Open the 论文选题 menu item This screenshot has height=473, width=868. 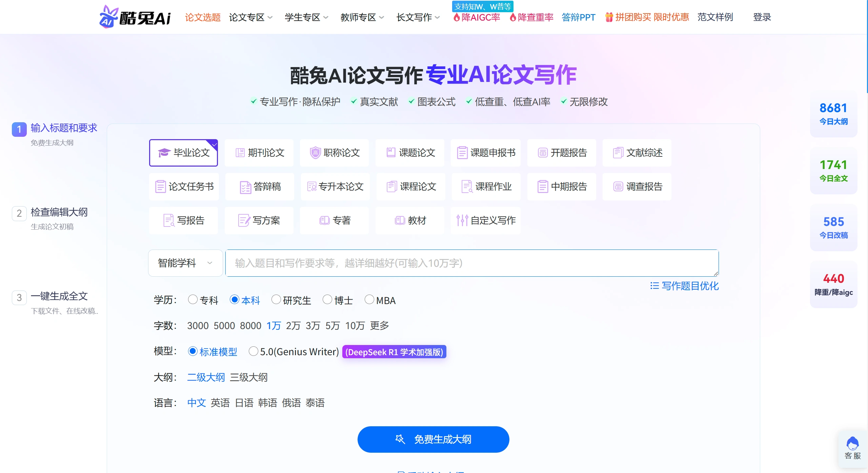(202, 17)
